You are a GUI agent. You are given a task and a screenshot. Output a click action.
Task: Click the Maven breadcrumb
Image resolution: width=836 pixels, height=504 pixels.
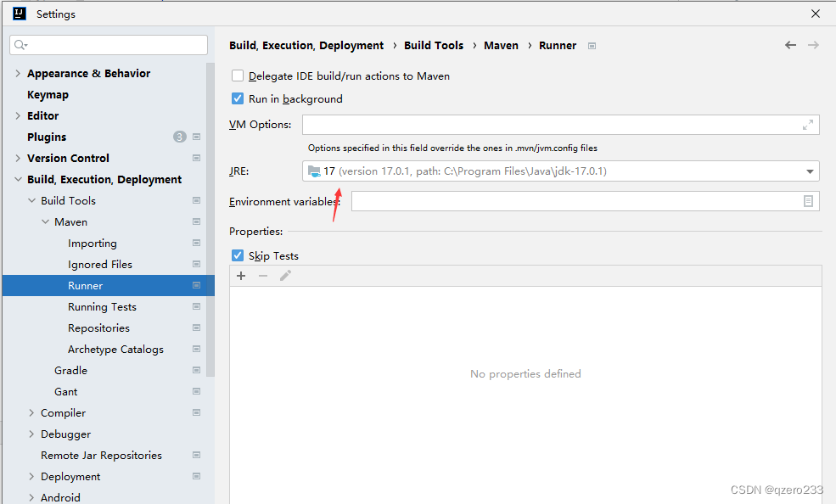pyautogui.click(x=501, y=45)
